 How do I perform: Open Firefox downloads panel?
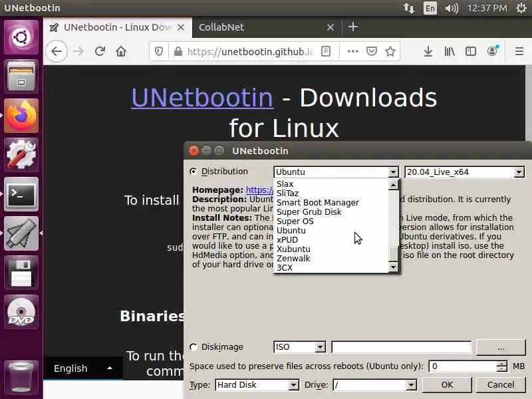[x=428, y=52]
